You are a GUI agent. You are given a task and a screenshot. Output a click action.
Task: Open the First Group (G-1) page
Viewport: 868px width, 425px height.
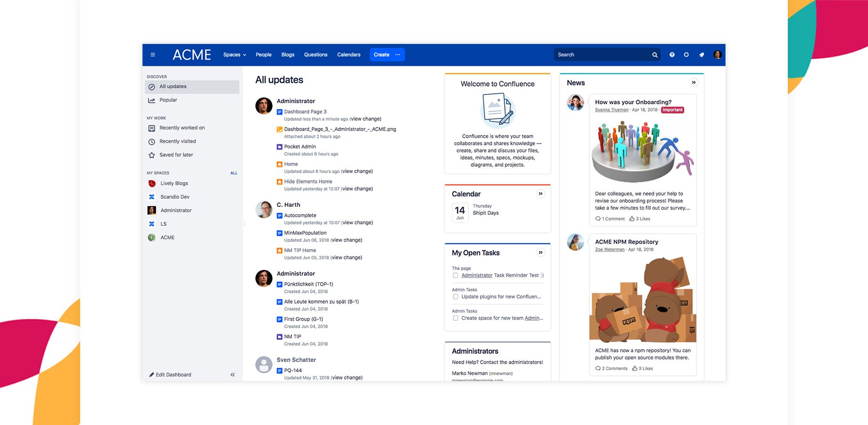point(303,319)
